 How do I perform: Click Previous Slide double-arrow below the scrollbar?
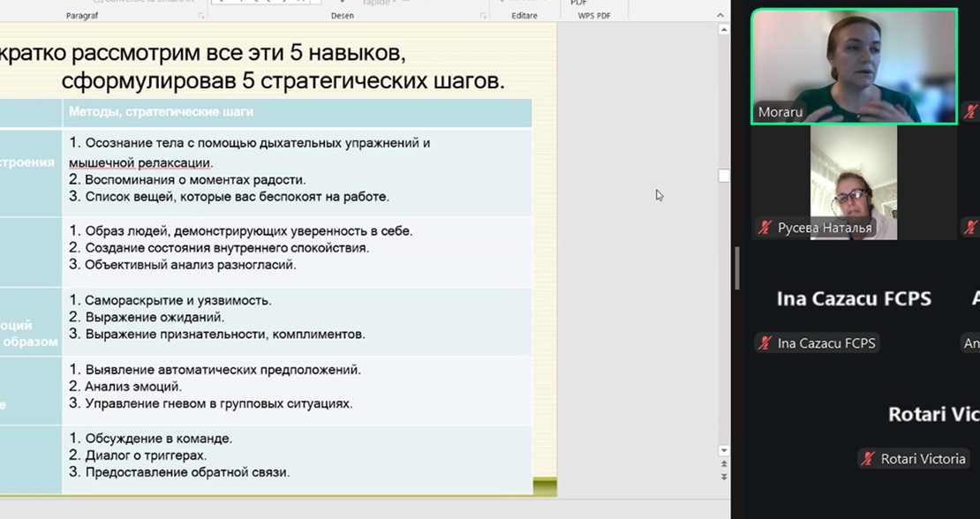point(724,464)
